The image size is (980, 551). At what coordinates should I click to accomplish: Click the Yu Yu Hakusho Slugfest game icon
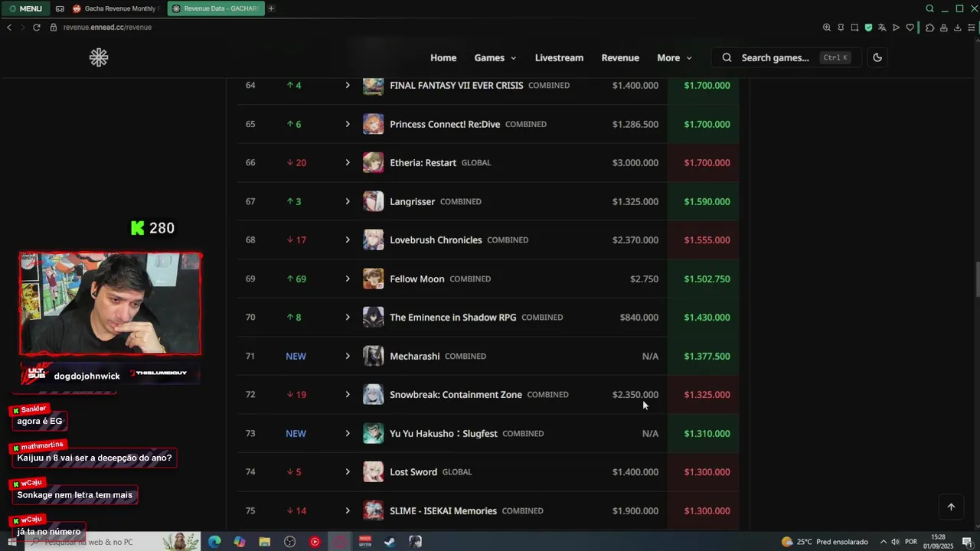(373, 433)
